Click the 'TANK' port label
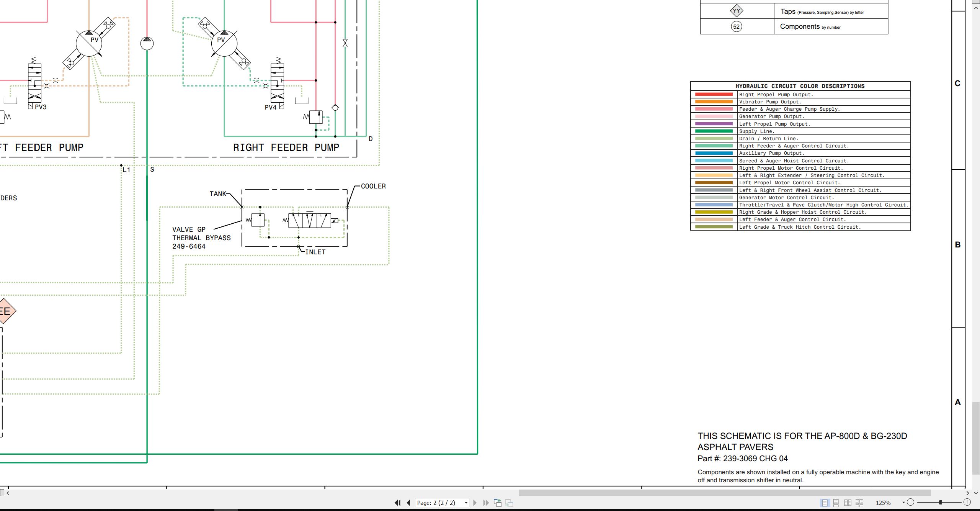 pyautogui.click(x=218, y=194)
